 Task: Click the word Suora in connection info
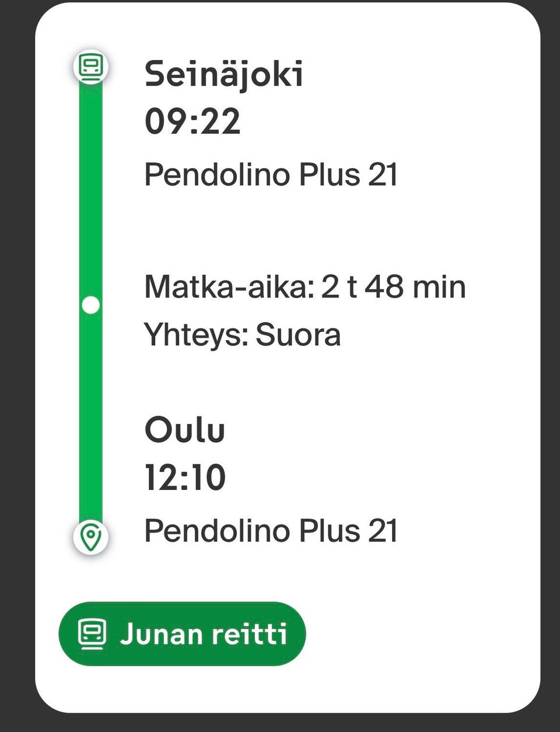click(298, 335)
